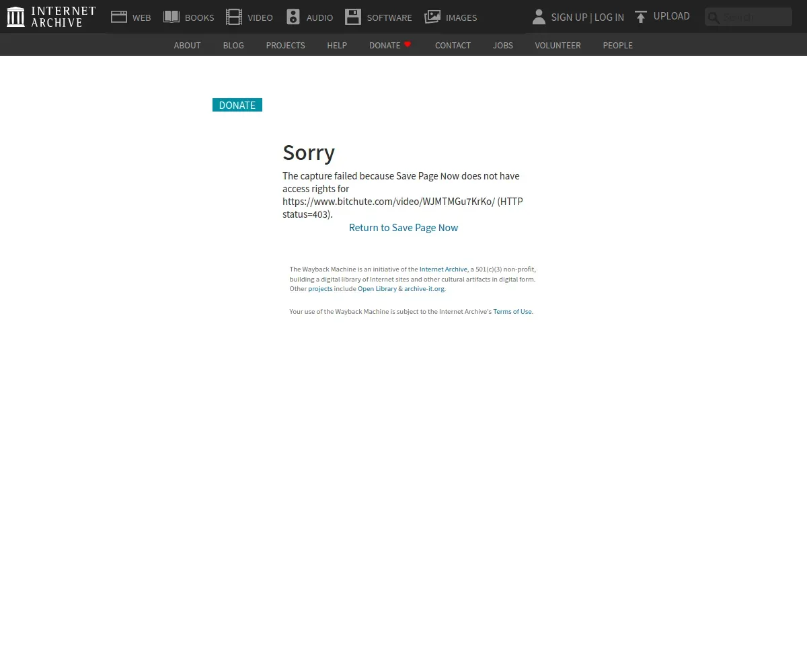Open the Terms of Use link
This screenshot has height=672, width=807.
(x=512, y=311)
